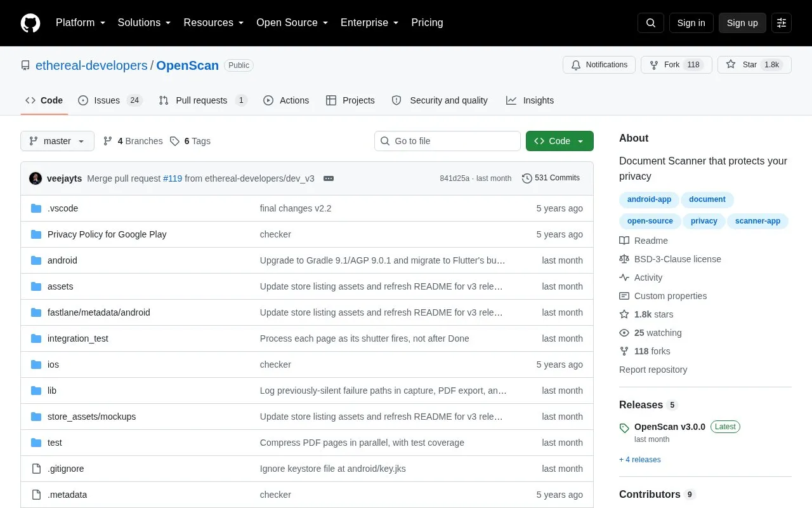Click the Sign in button

(691, 23)
